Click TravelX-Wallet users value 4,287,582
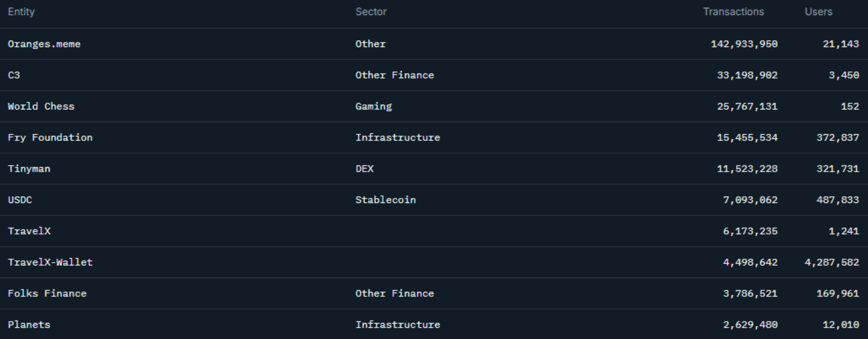This screenshot has width=868, height=339. point(832,262)
